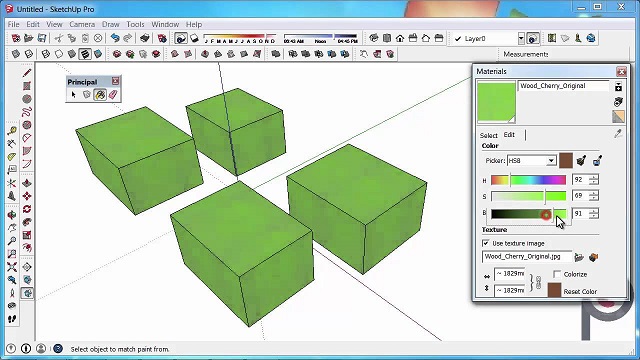
Task: Select the Orbit camera tool
Action: click(x=12, y=215)
